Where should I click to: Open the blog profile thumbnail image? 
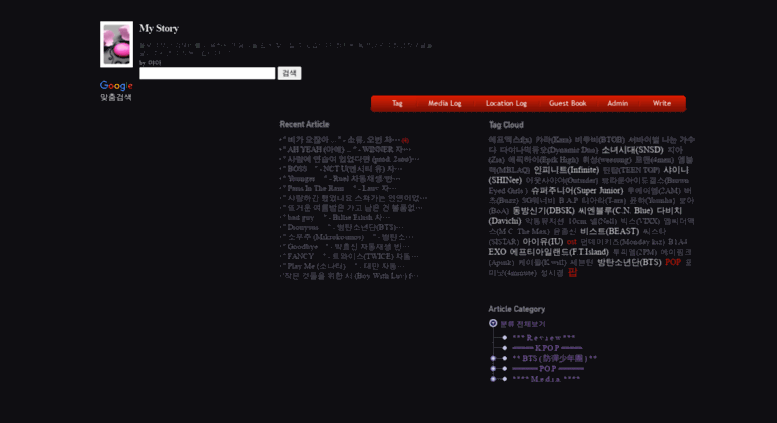[116, 44]
